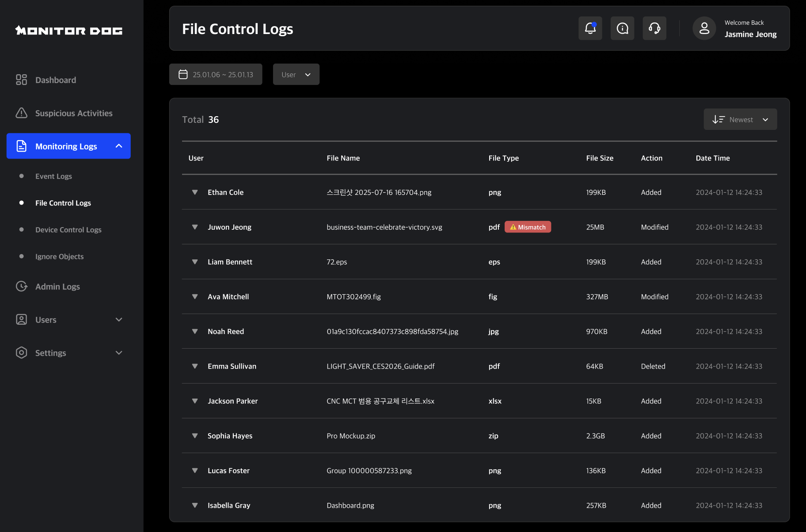Click the user profile avatar icon
This screenshot has height=532, width=806.
[704, 28]
